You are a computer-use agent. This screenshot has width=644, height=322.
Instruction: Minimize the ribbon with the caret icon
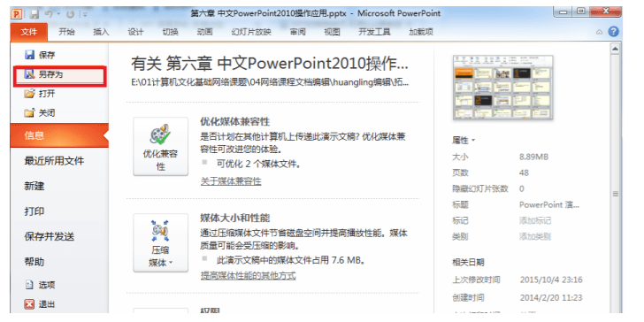pos(599,32)
